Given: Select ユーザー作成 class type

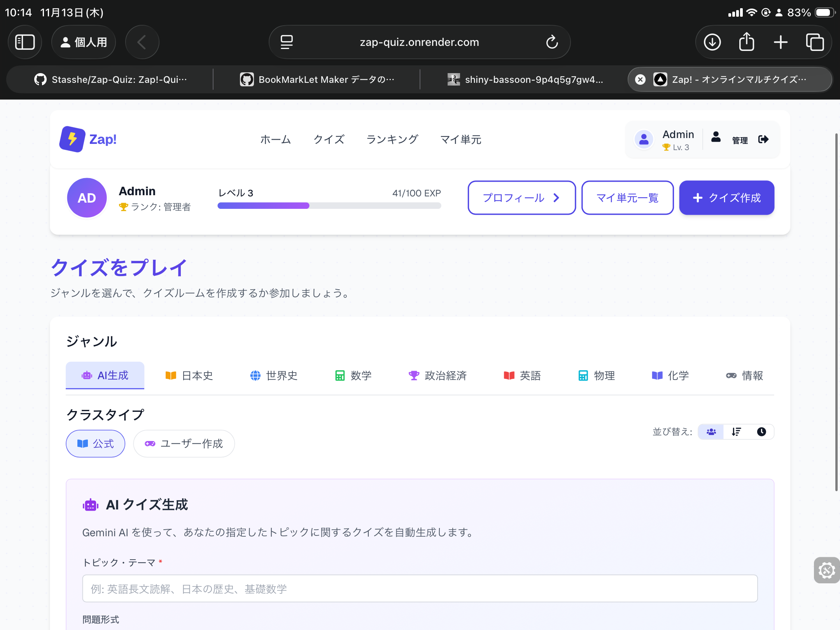Looking at the screenshot, I should click(x=184, y=443).
